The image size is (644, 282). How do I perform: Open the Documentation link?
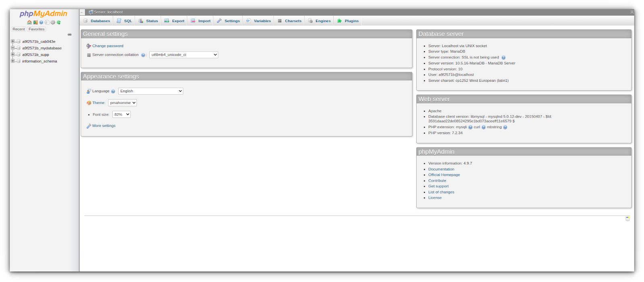pos(441,169)
